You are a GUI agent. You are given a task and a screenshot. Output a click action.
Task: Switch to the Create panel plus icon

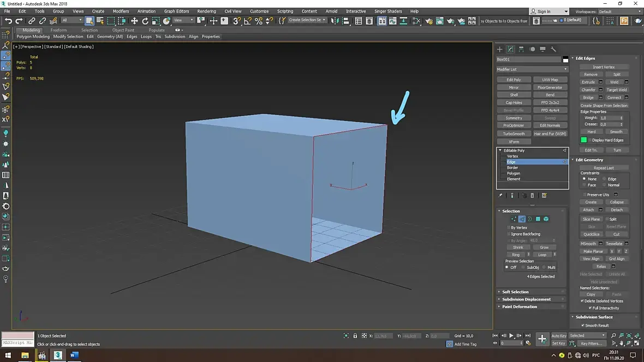(500, 49)
